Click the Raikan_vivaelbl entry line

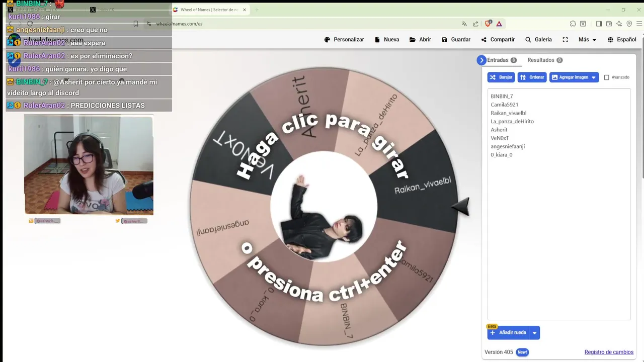[x=508, y=113]
